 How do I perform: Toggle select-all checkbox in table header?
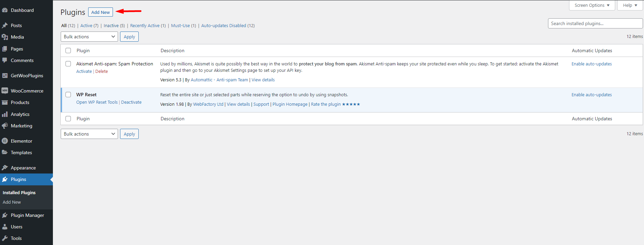pos(68,50)
